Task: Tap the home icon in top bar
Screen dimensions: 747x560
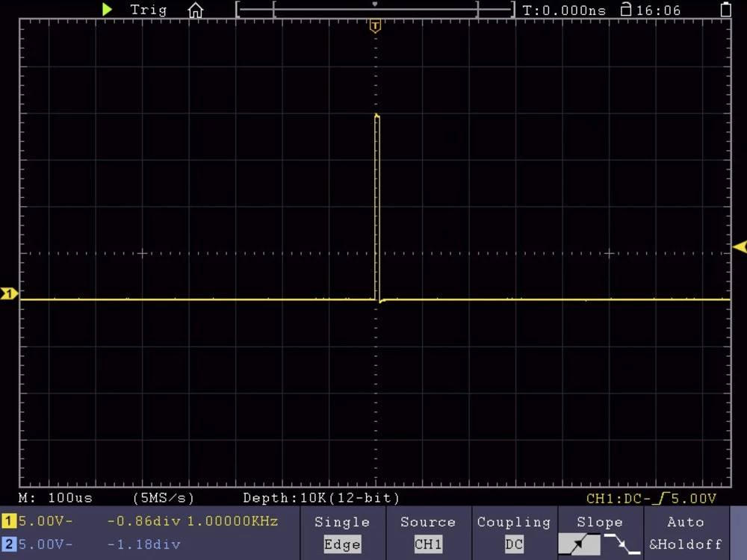Action: pos(196,10)
